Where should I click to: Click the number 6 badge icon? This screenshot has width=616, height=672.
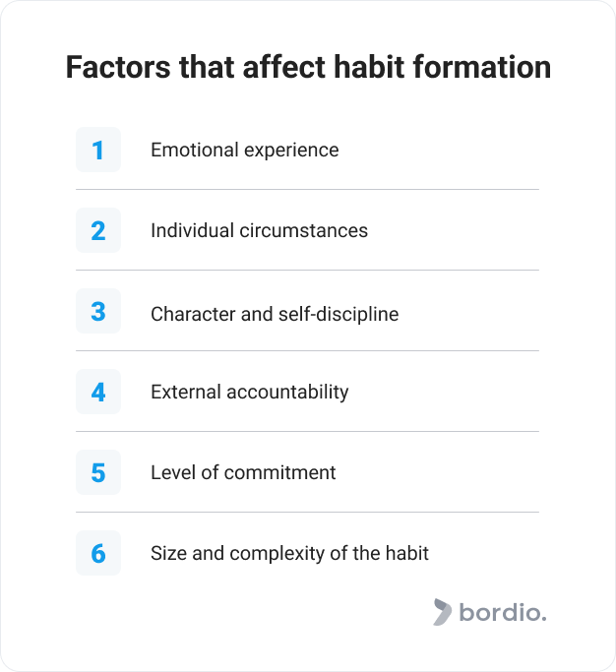coord(98,552)
